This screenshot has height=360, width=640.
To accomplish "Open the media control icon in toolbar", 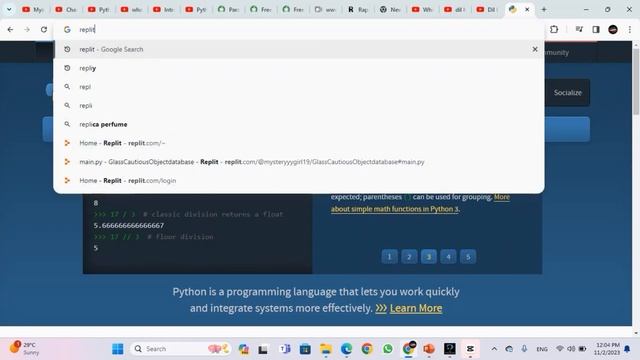I will pos(579,29).
